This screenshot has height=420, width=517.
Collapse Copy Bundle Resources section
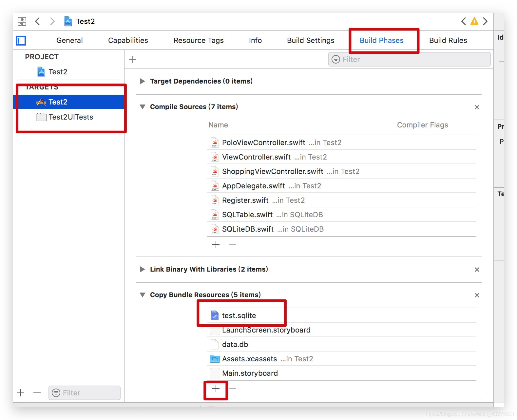click(x=142, y=295)
